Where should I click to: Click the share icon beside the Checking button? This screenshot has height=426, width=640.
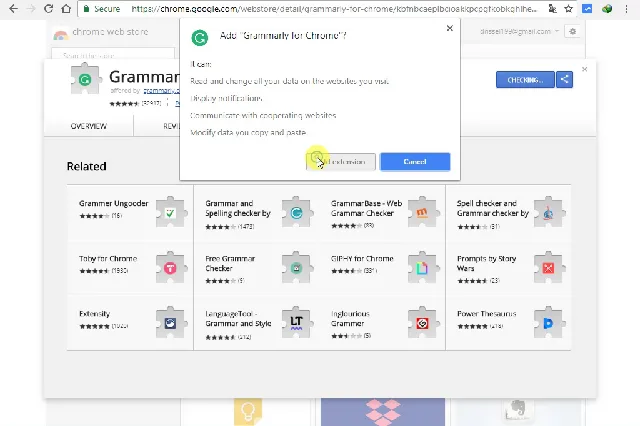(565, 79)
